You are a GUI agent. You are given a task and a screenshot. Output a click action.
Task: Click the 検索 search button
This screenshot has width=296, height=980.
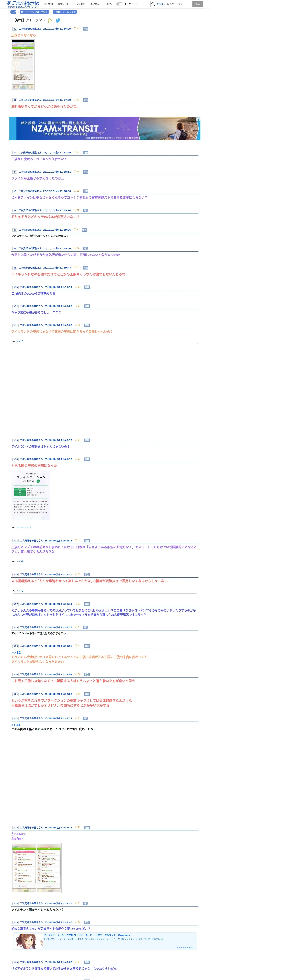click(197, 4)
